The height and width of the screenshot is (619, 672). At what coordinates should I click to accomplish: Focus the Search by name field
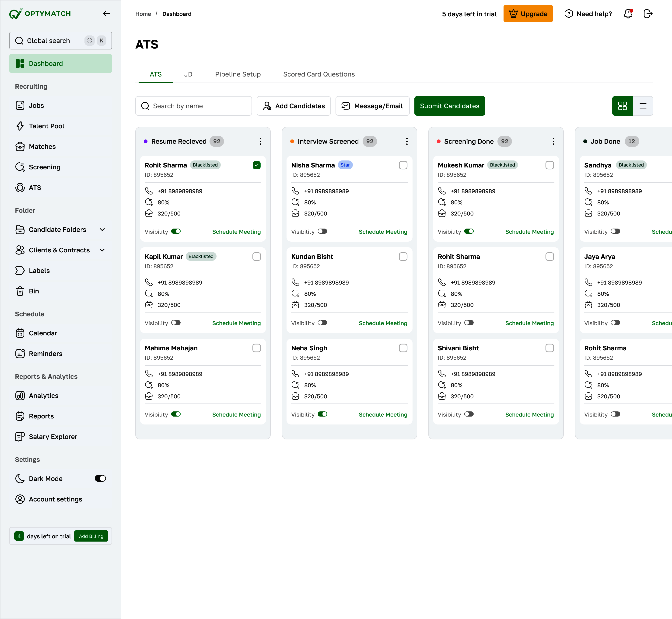(x=193, y=106)
